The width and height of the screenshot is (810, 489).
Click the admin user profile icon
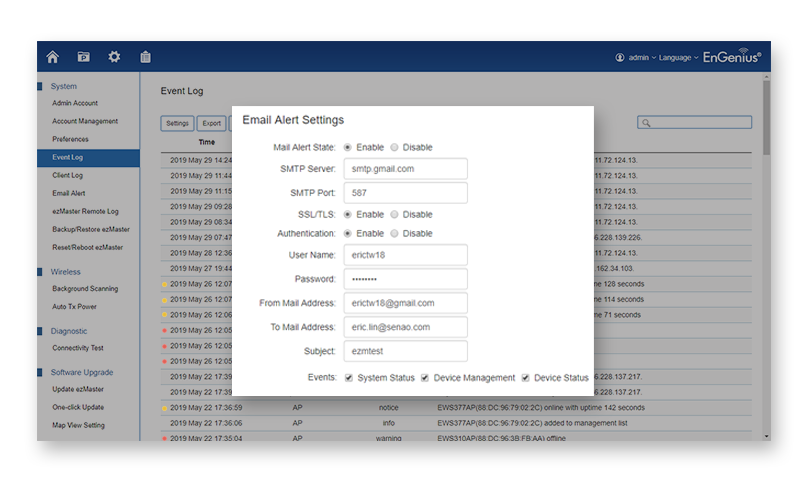pyautogui.click(x=620, y=58)
